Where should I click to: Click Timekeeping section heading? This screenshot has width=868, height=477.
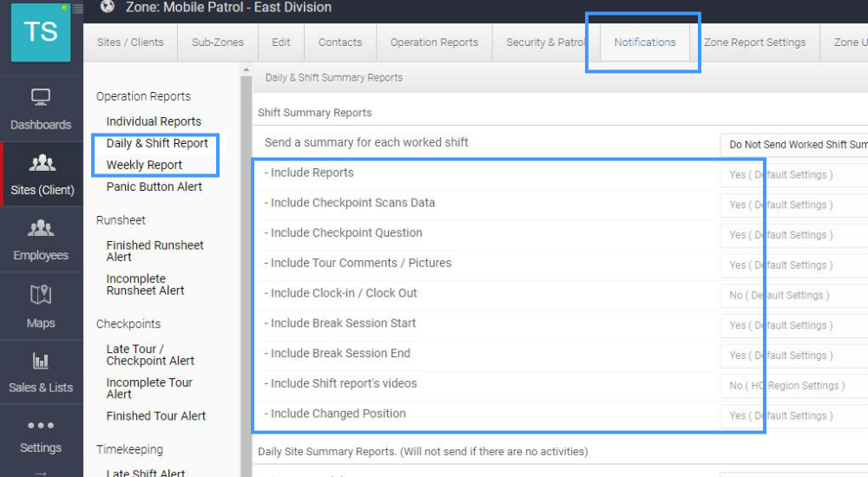[x=129, y=449]
